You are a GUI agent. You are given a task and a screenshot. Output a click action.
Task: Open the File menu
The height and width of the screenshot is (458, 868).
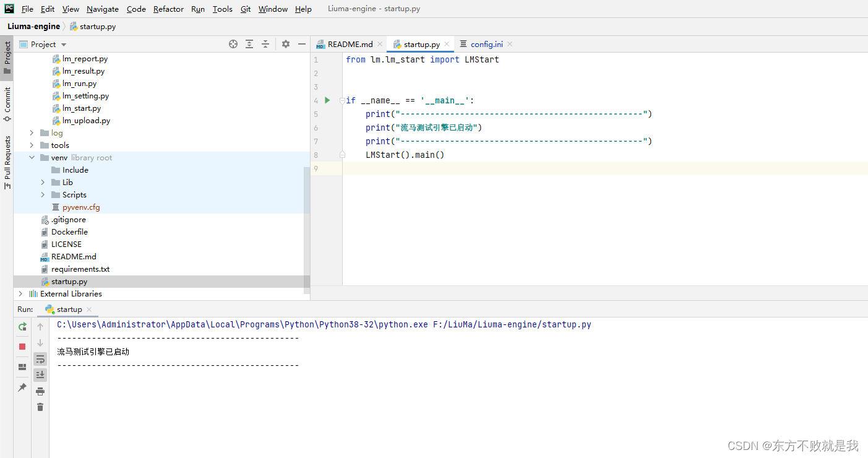27,9
